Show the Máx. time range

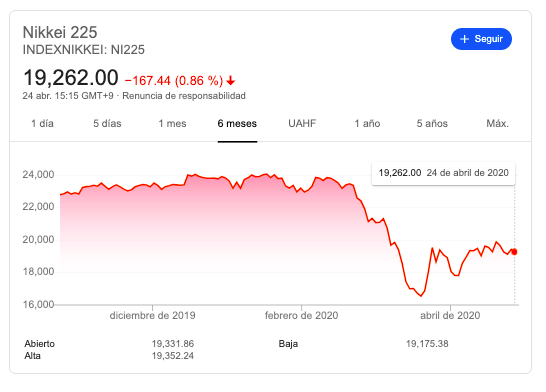coord(497,124)
